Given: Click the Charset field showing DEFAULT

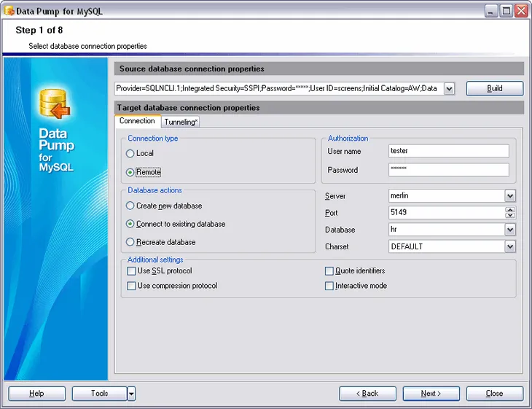Looking at the screenshot, I should click(447, 246).
